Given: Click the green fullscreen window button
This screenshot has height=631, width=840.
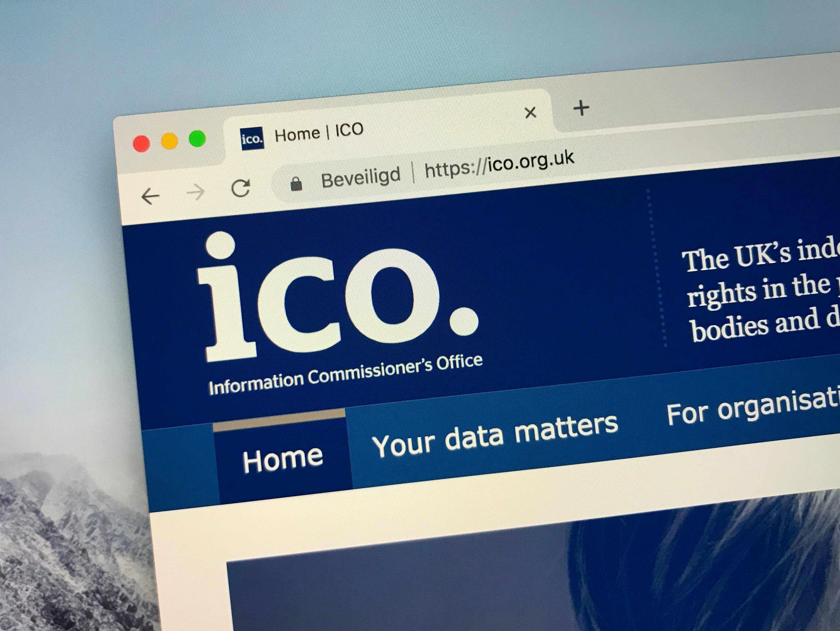Looking at the screenshot, I should pos(198,139).
